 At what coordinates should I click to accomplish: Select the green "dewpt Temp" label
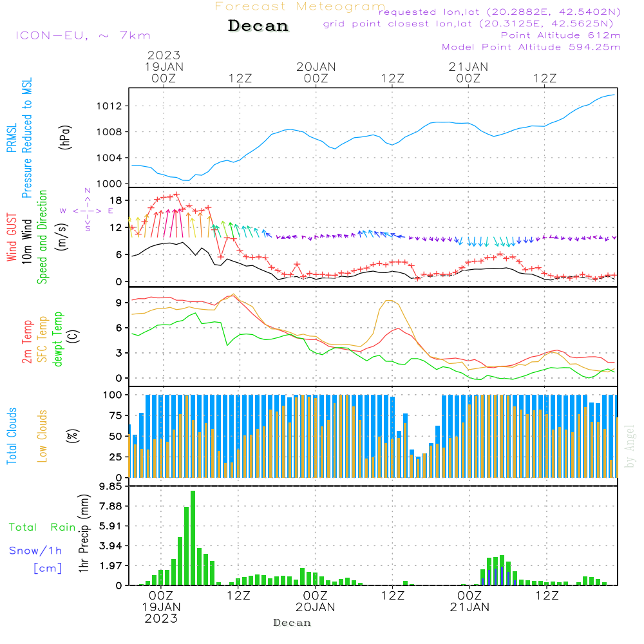click(x=57, y=339)
